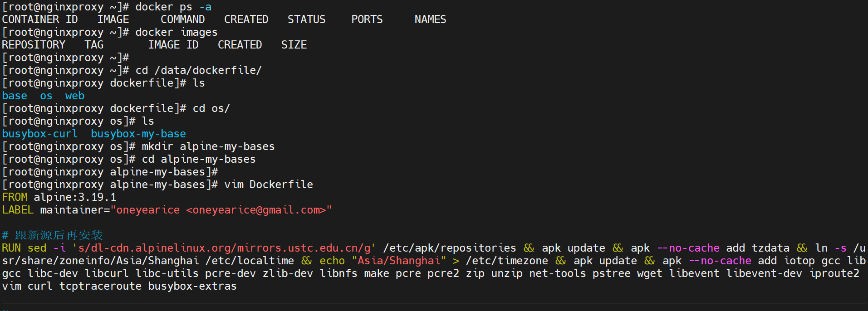Select the NAMES column header
The image size is (868, 311).
pyautogui.click(x=430, y=19)
